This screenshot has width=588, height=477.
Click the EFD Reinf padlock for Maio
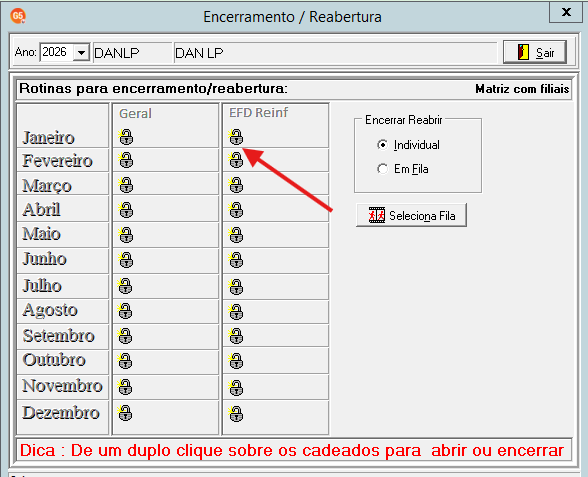[x=236, y=235]
